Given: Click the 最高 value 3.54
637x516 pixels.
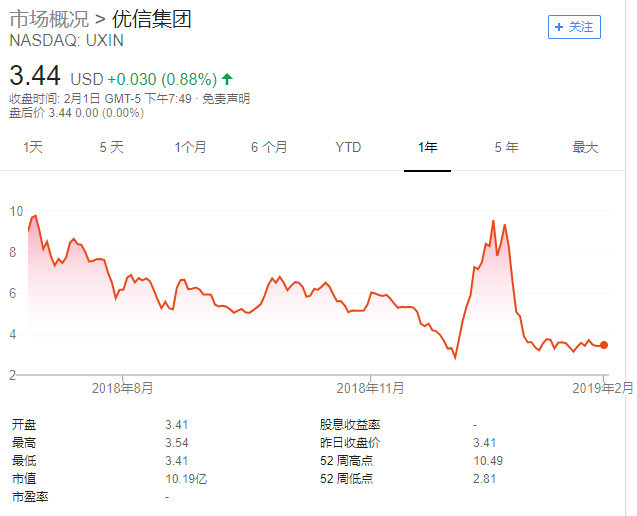Looking at the screenshot, I should 177,443.
